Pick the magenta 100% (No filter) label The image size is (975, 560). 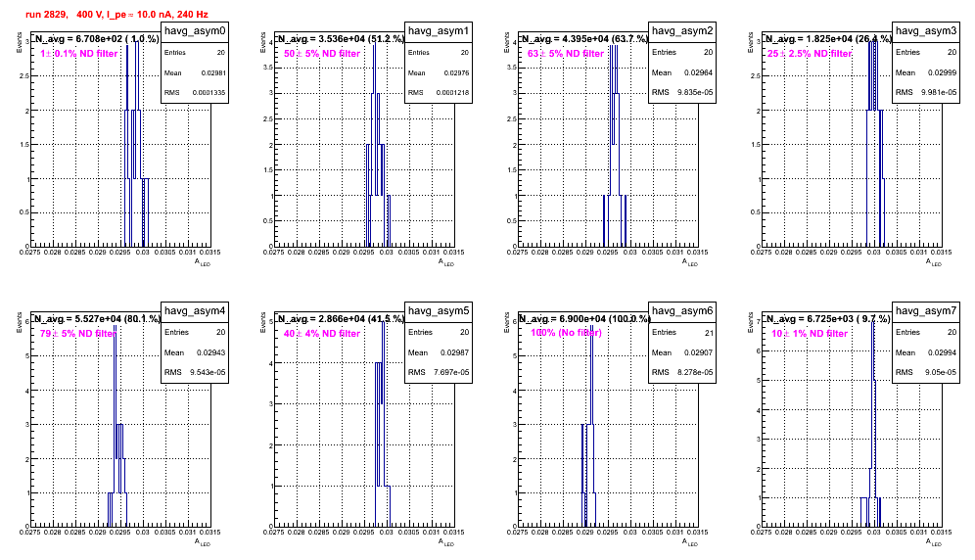click(567, 333)
